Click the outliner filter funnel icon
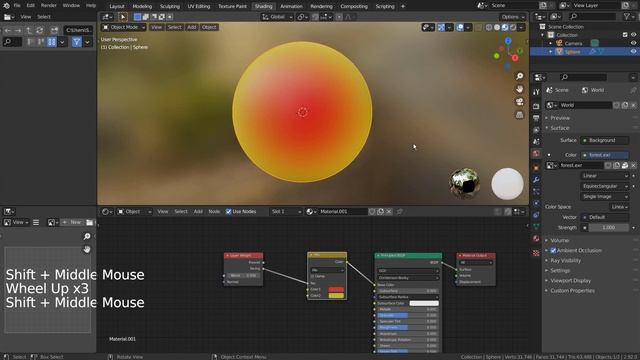 click(627, 16)
